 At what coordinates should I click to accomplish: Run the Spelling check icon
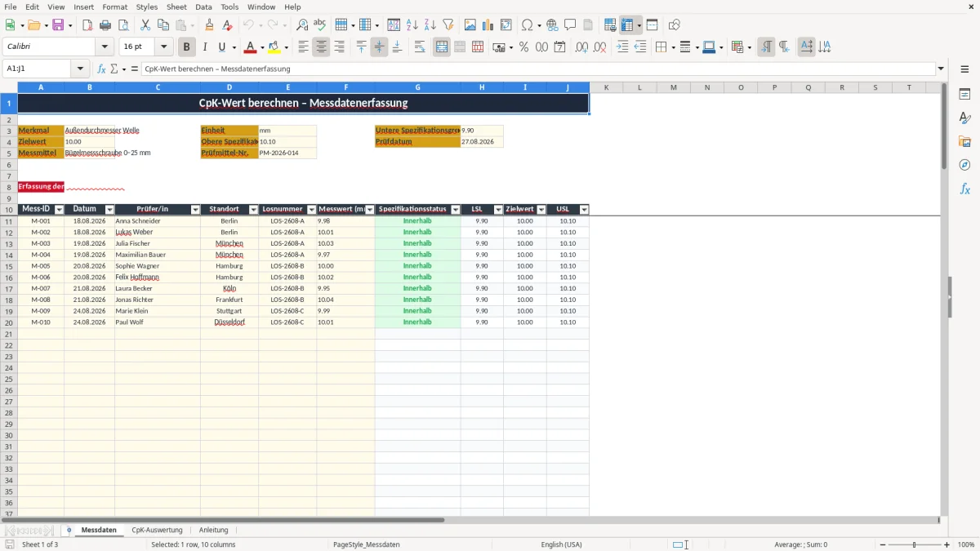click(x=319, y=25)
